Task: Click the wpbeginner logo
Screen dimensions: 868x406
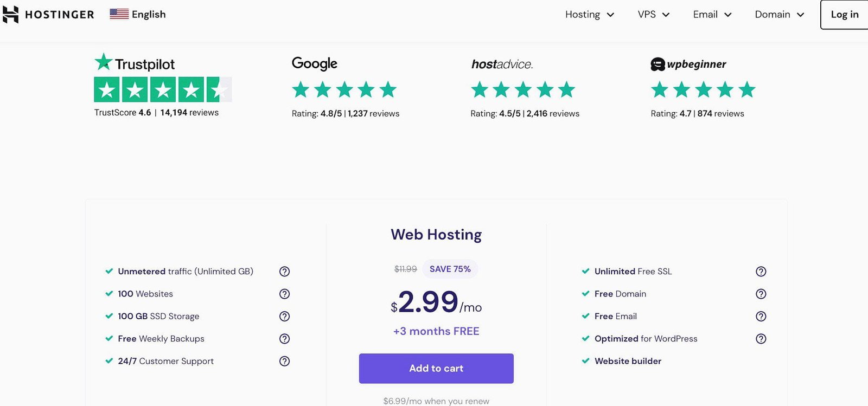Action: tap(688, 64)
